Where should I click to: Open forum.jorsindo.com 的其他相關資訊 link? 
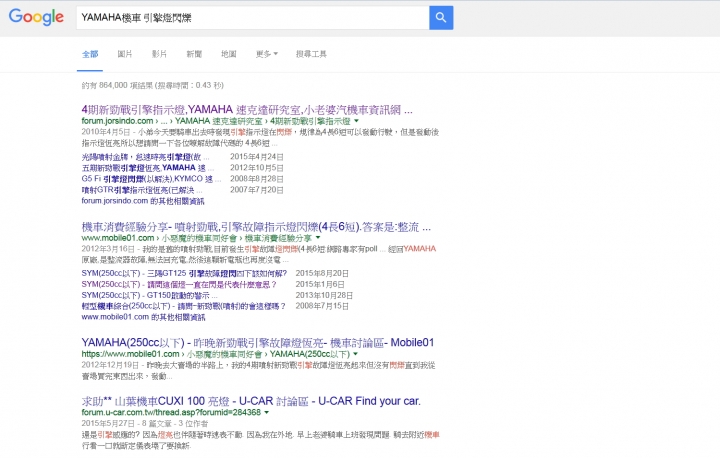click(143, 201)
